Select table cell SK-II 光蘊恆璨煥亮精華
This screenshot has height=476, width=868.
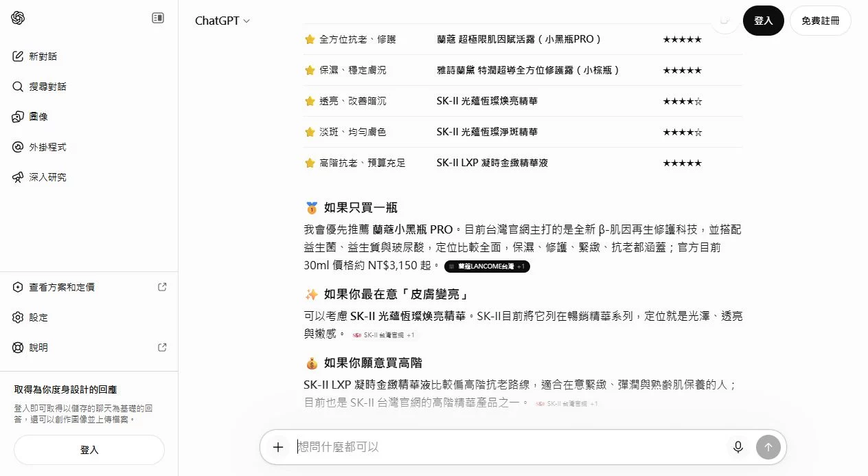(487, 101)
